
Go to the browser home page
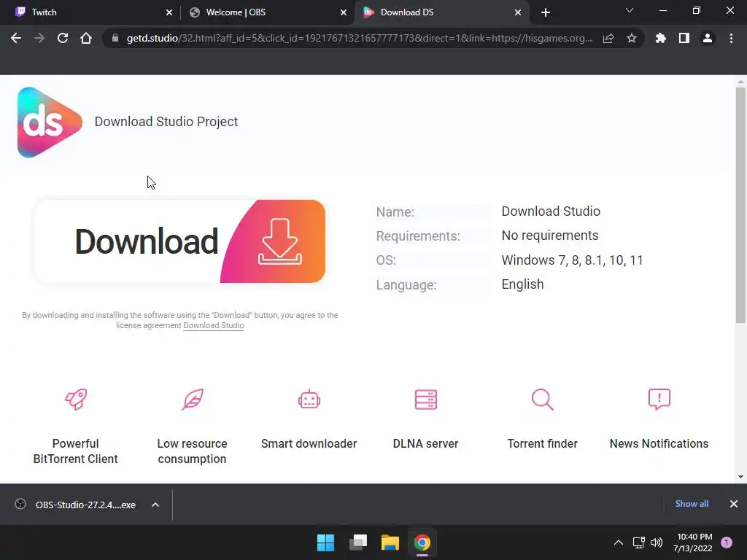coord(86,38)
